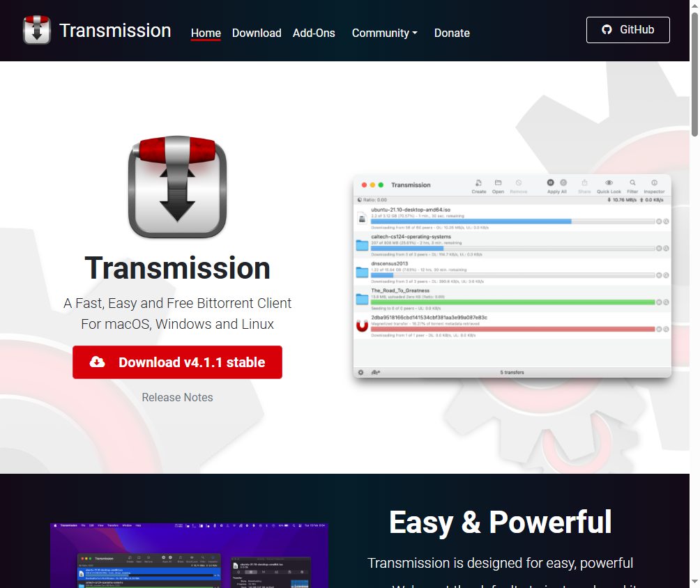The width and height of the screenshot is (700, 588).
Task: Click the page's vertical scrollbar thumb
Action: [x=694, y=75]
